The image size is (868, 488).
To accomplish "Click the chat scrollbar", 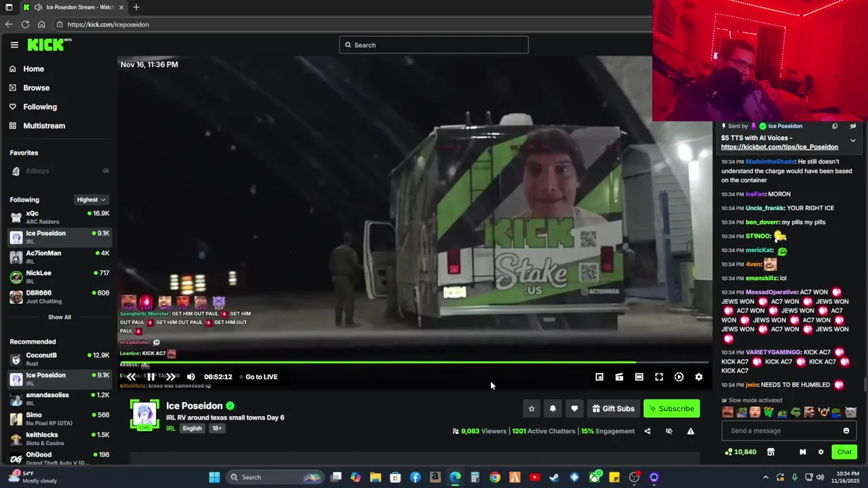I will tap(865, 384).
